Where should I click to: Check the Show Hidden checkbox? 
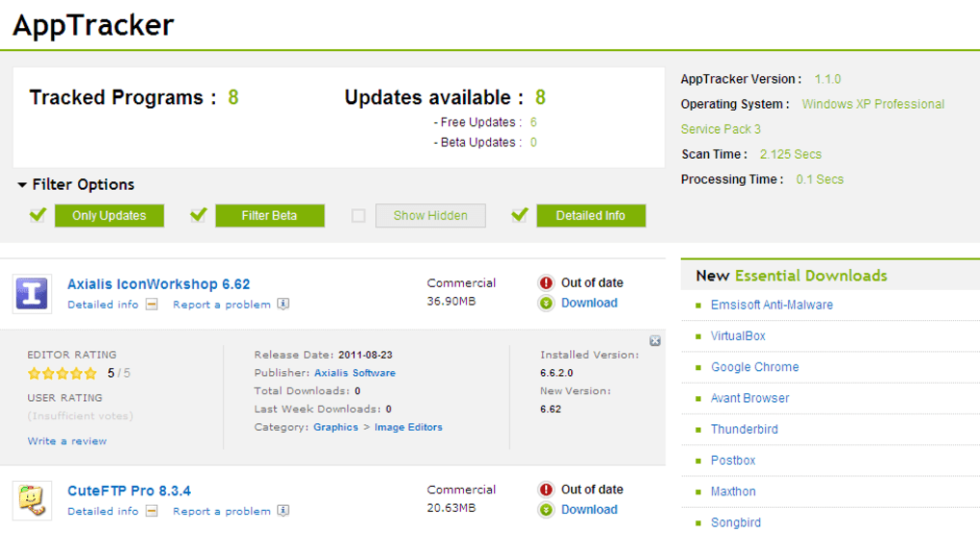coord(358,216)
